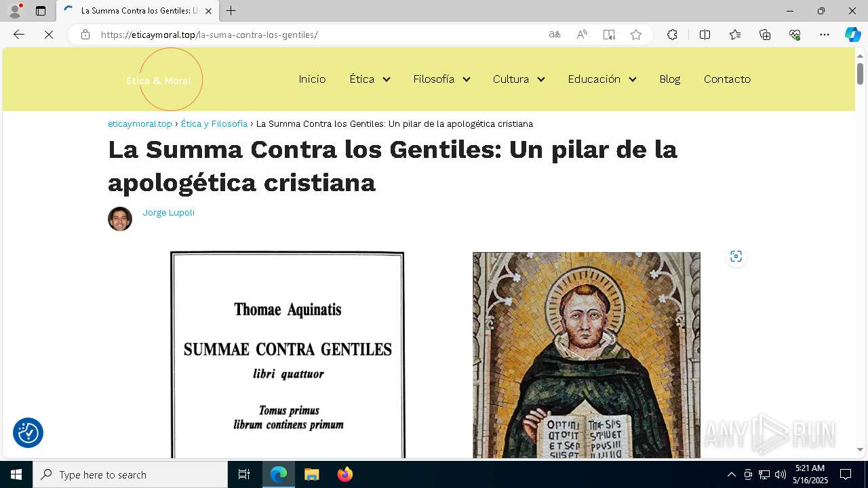Open the Educación menu link
Screen dimensions: 868x488
tap(594, 79)
